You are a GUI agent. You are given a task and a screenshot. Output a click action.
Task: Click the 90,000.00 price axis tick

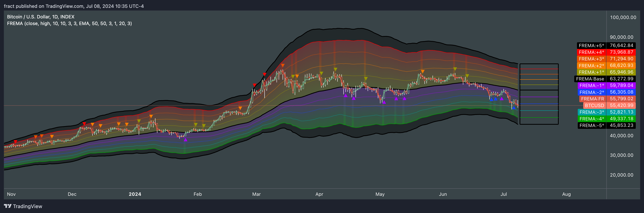(621, 37)
